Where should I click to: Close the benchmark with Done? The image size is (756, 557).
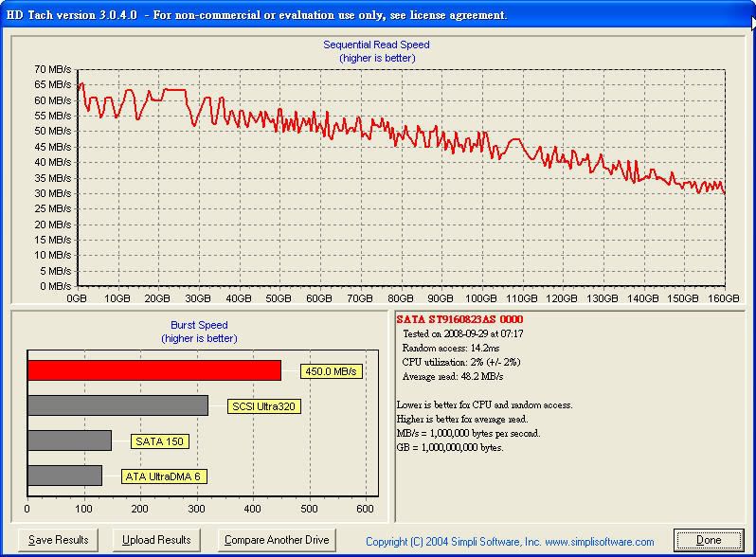pyautogui.click(x=709, y=540)
